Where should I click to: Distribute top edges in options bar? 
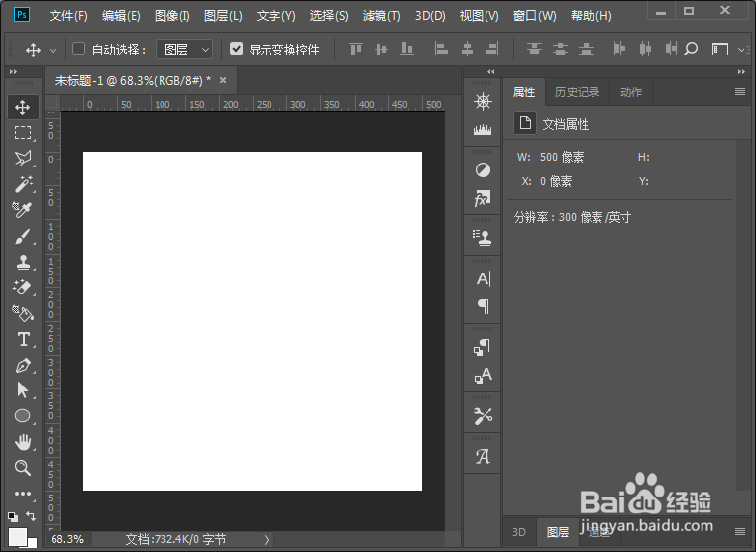click(x=534, y=49)
